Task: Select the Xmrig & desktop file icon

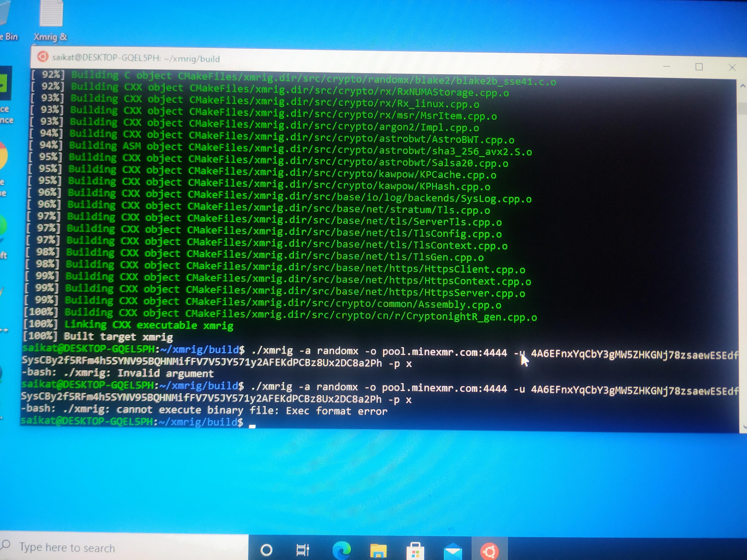Action: [x=51, y=20]
